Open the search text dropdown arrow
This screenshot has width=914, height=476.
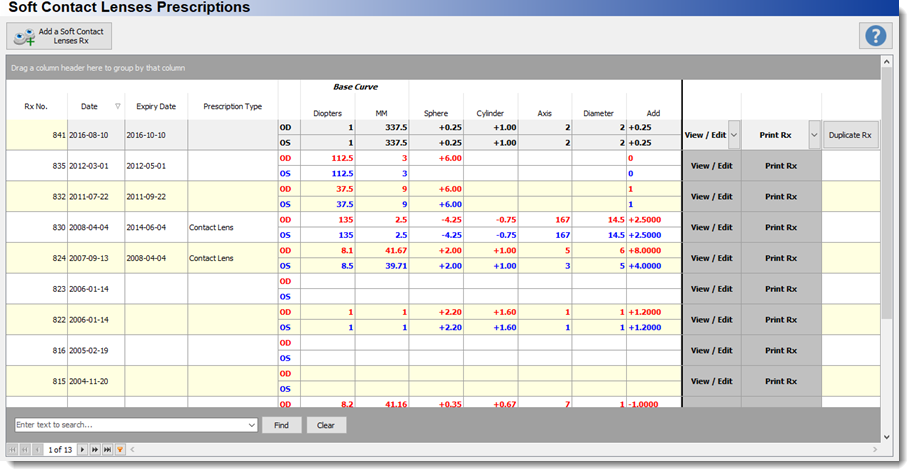[251, 425]
